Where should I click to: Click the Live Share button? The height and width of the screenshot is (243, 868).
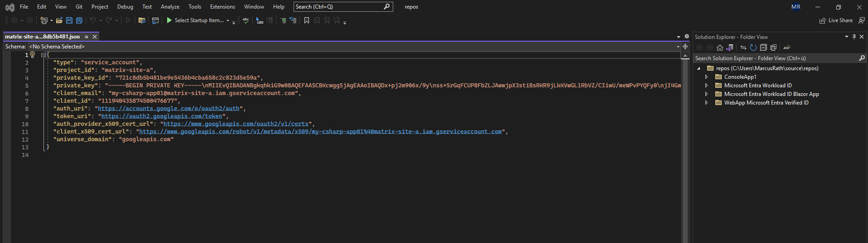point(836,20)
